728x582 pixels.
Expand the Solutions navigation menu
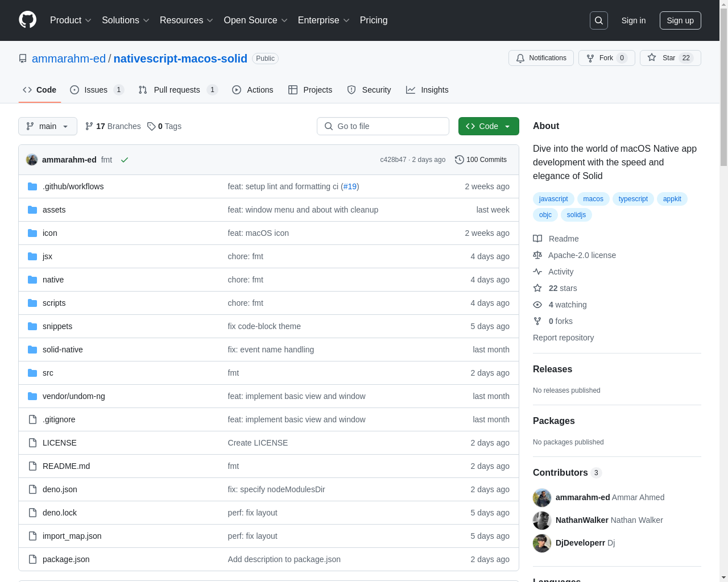126,20
